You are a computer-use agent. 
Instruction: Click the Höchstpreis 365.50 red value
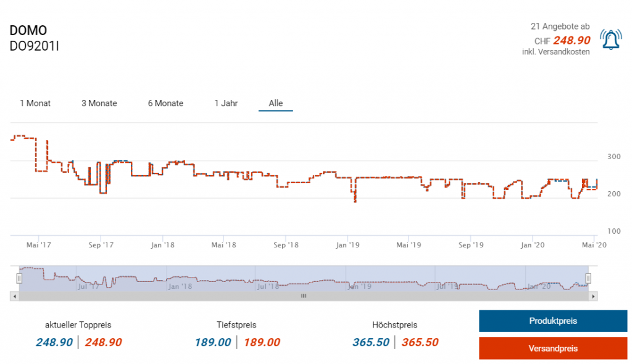click(420, 342)
